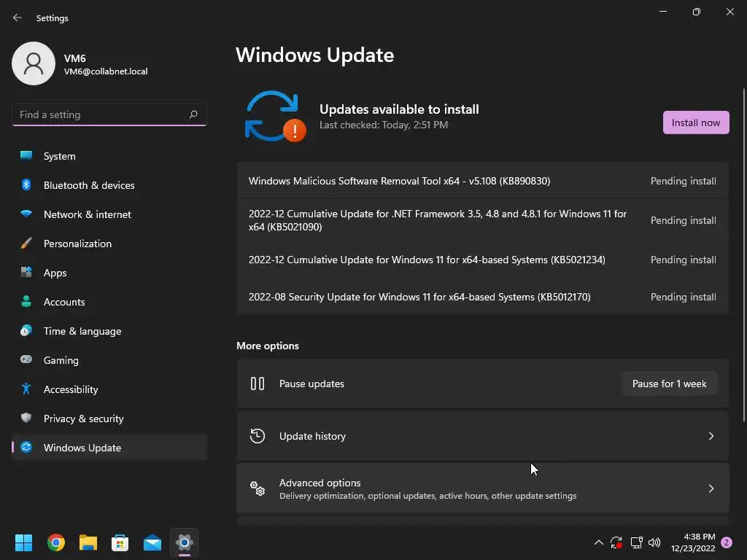Click the Last checked: Today, 2:51 PM text

(x=384, y=125)
